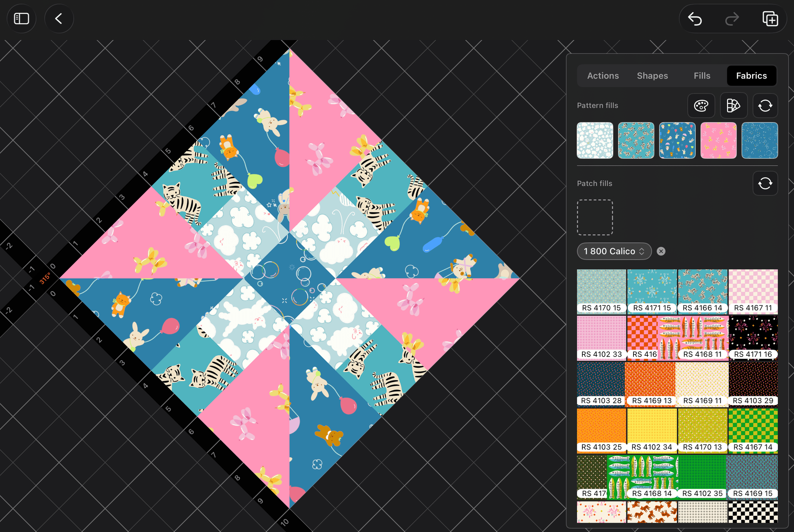Choose fabric RS 4169 11
The image size is (794, 532).
[702, 384]
